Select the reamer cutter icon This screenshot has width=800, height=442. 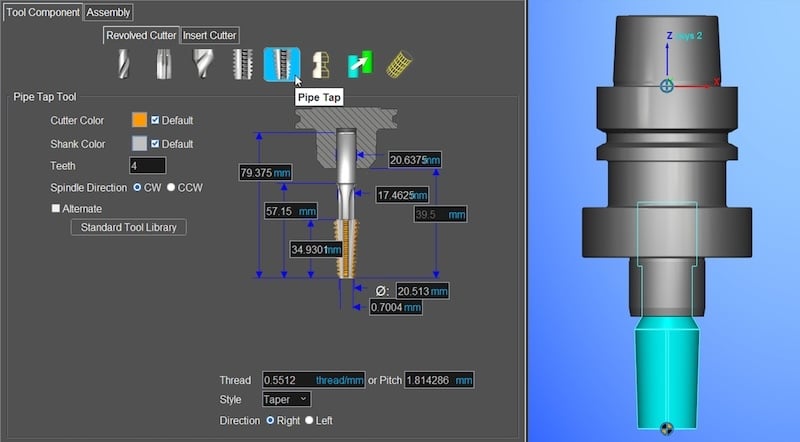(163, 64)
